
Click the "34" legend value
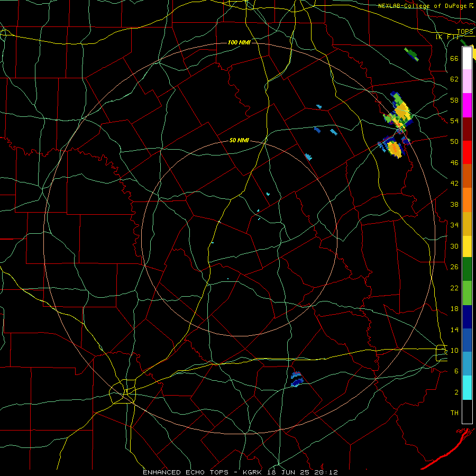click(454, 225)
